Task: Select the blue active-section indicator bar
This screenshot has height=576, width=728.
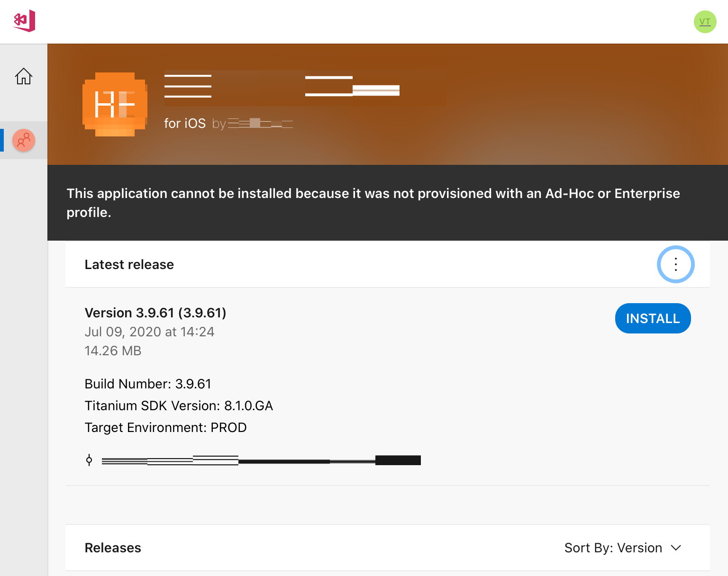Action: pos(2,140)
